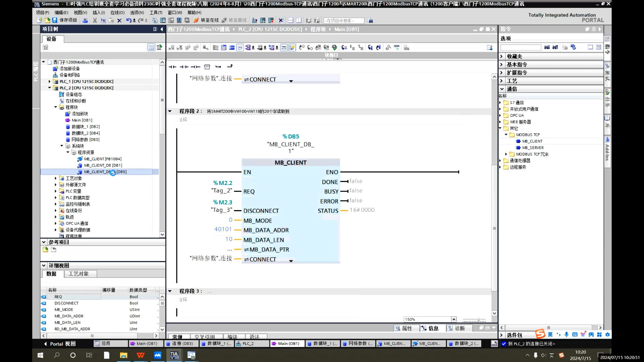The height and width of the screenshot is (362, 644).
Task: Click the monitoring glasses icon in editor toolbar
Action: (x=397, y=47)
